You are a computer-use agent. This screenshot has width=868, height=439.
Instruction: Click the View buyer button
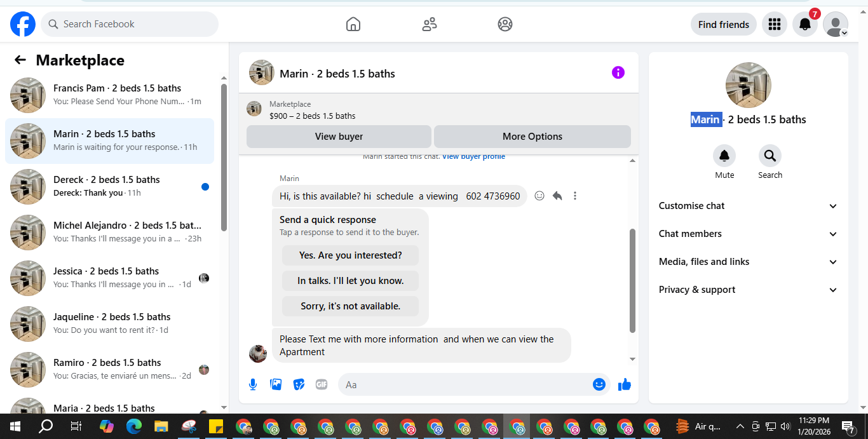(339, 137)
